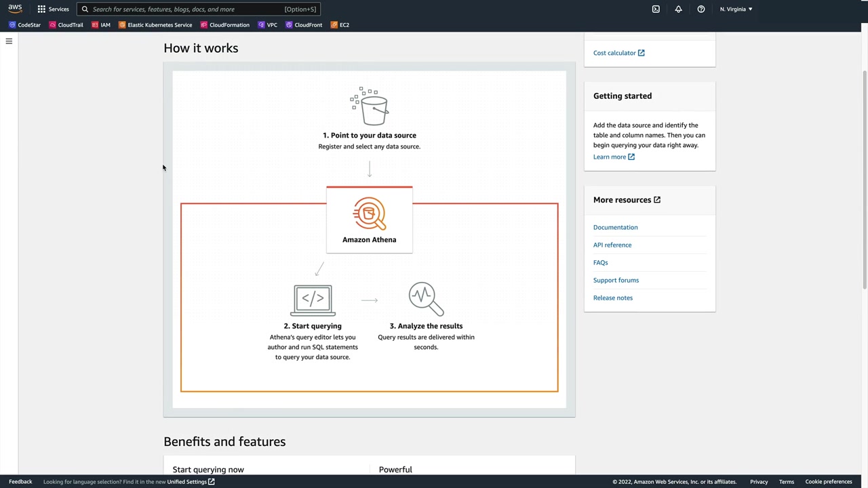
Task: Open the Release notes link
Action: (613, 298)
